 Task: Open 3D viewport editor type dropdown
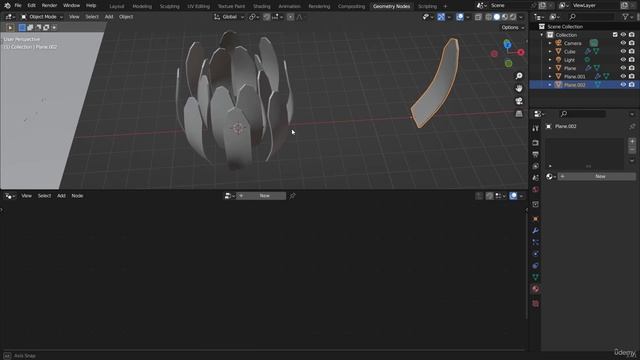(x=11, y=17)
